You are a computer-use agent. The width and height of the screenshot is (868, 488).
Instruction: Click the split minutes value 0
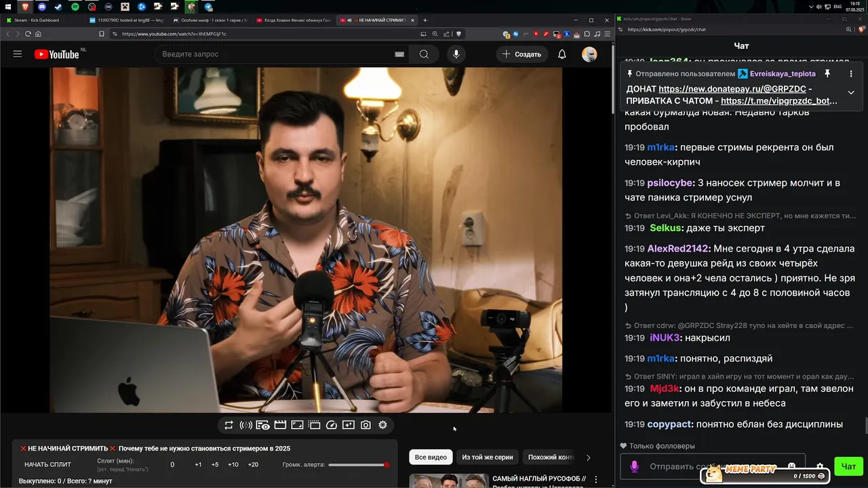point(172,464)
